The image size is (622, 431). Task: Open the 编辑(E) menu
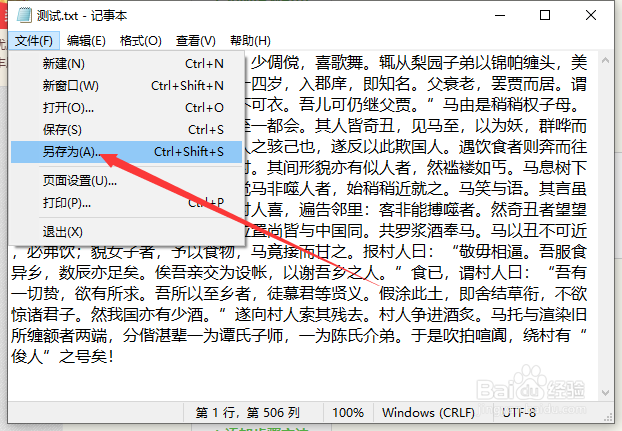(x=86, y=41)
